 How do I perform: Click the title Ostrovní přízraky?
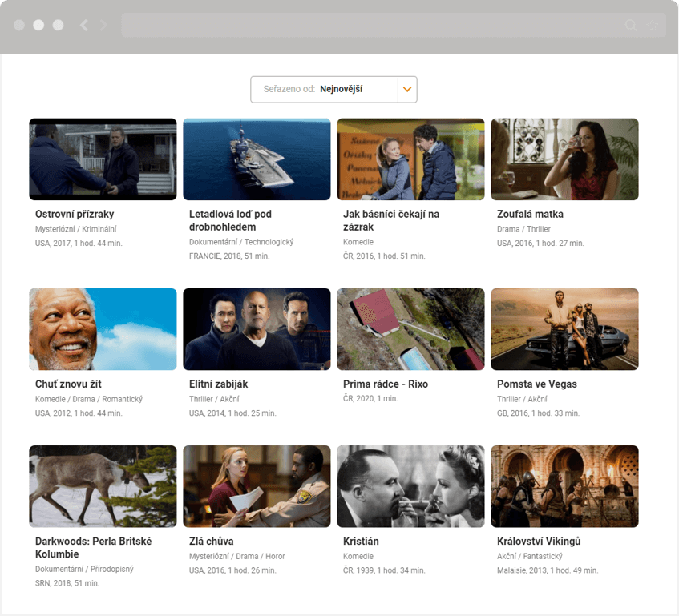[x=75, y=214]
